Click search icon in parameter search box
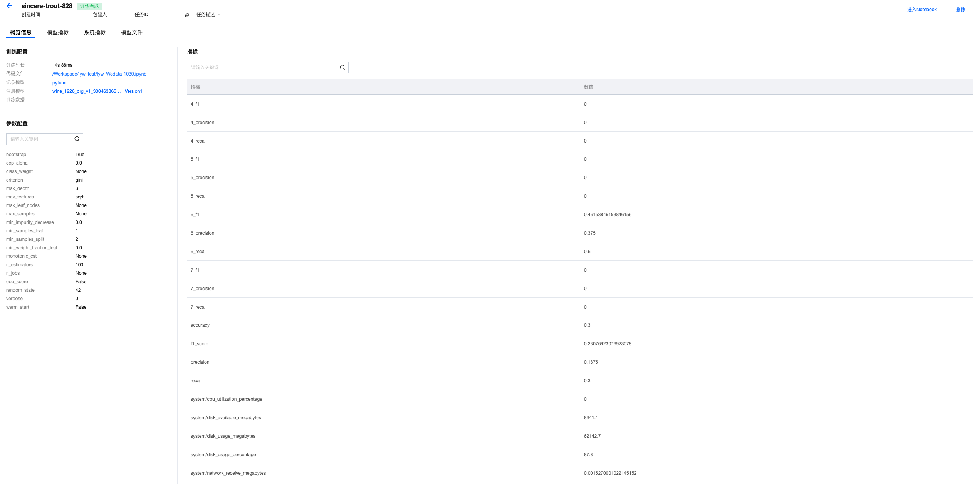 [77, 139]
